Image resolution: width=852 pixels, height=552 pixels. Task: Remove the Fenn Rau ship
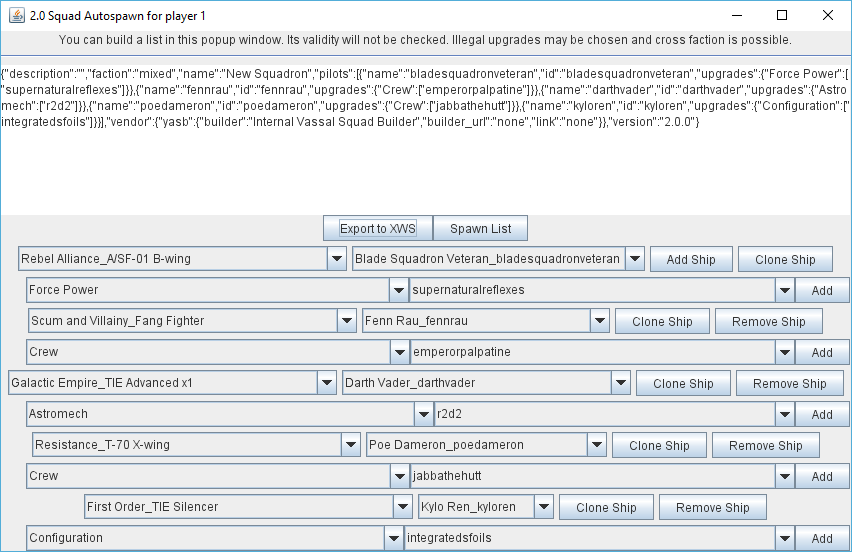(768, 321)
